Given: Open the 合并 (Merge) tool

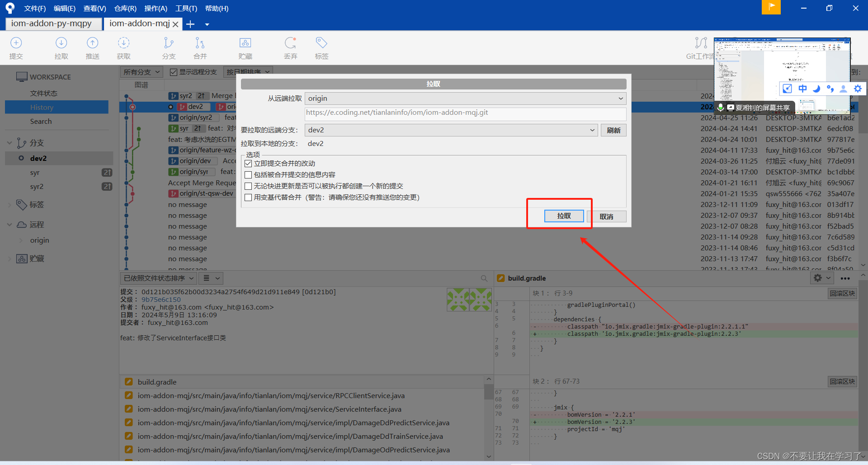Looking at the screenshot, I should 200,47.
